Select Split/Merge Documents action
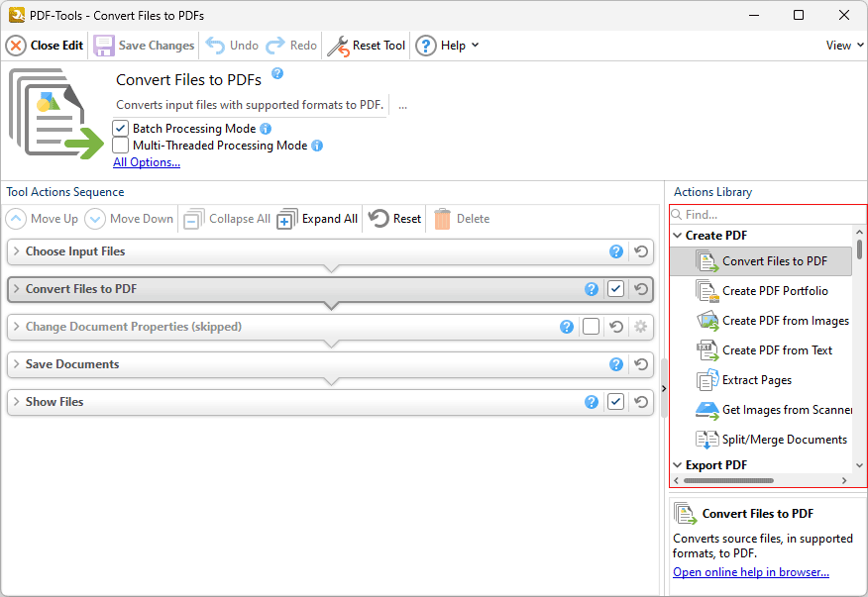 tap(761, 440)
